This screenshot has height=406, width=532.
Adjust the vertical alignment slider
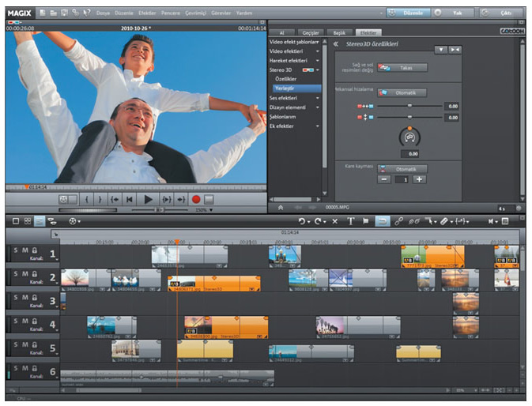pos(409,117)
